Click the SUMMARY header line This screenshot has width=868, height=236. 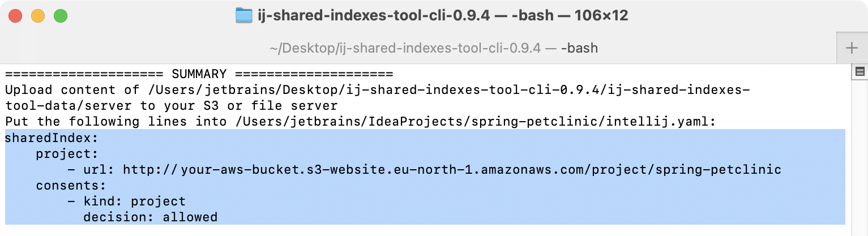199,74
